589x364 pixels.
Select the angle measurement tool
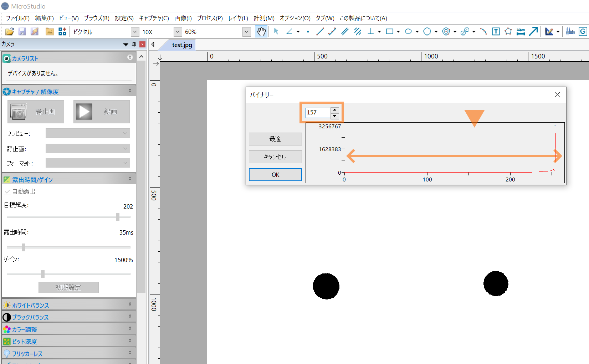click(289, 32)
